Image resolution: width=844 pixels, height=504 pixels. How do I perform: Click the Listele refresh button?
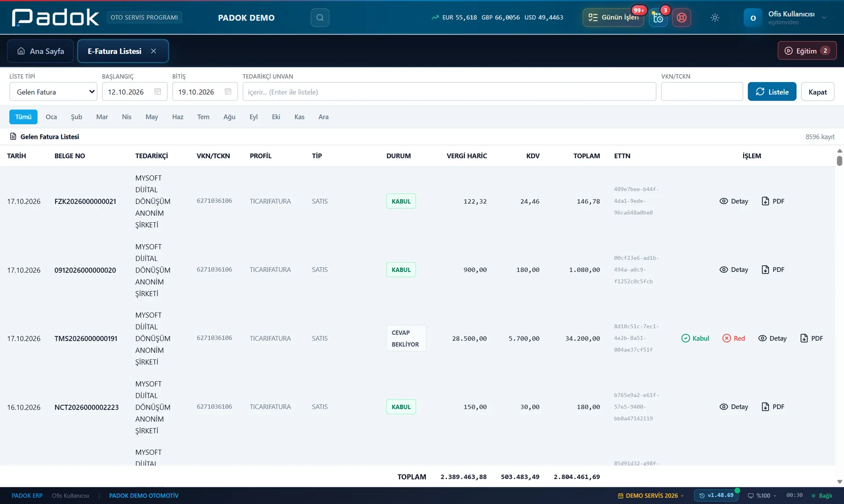pyautogui.click(x=772, y=92)
